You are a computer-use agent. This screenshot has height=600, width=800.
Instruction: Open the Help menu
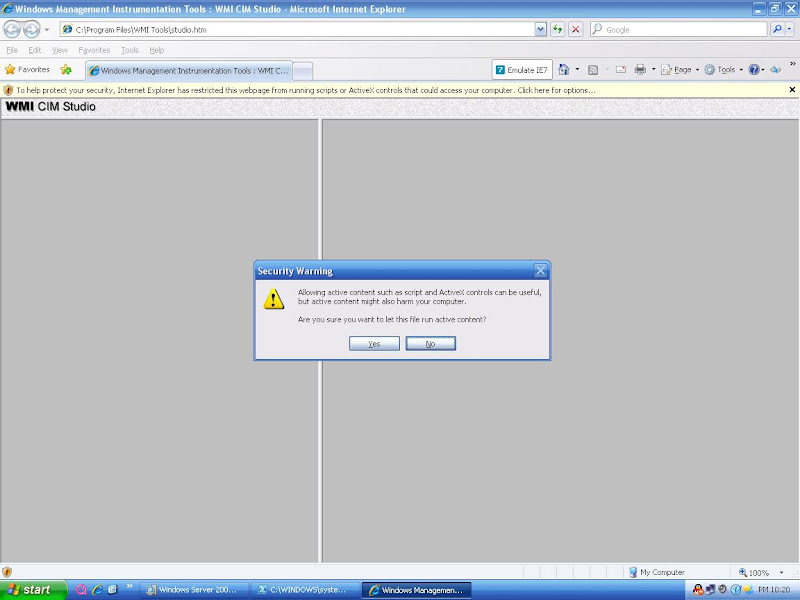point(157,50)
